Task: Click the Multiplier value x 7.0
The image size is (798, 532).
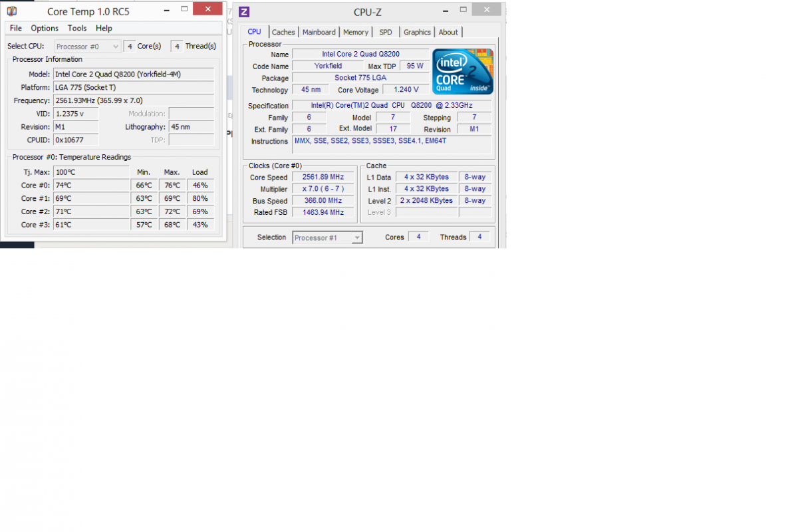Action: point(323,189)
